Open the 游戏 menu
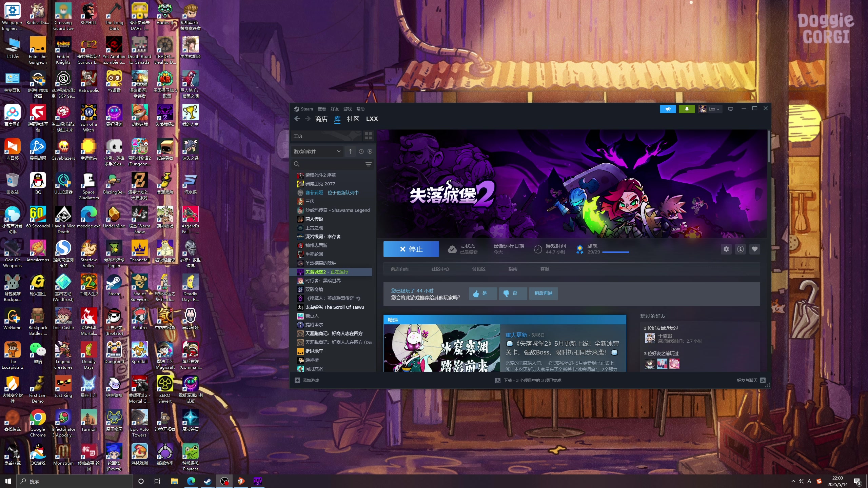Screen dimensions: 868x488 click(x=348, y=109)
